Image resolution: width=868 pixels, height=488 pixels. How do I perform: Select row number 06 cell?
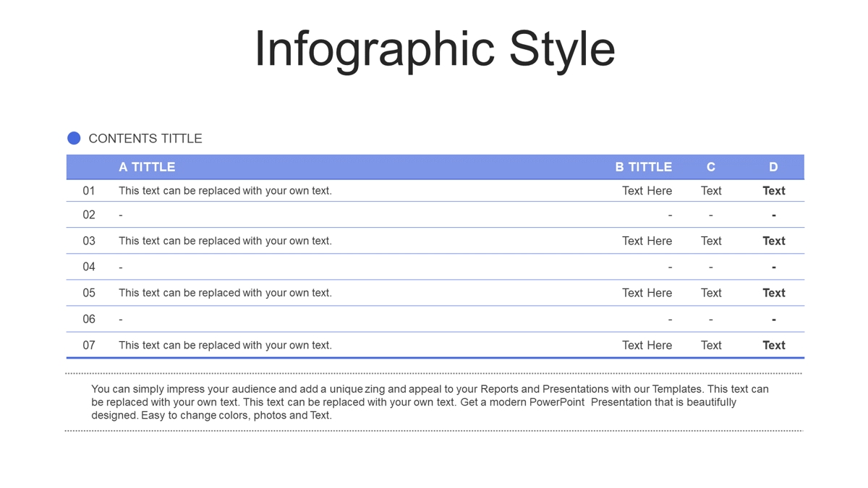point(89,319)
